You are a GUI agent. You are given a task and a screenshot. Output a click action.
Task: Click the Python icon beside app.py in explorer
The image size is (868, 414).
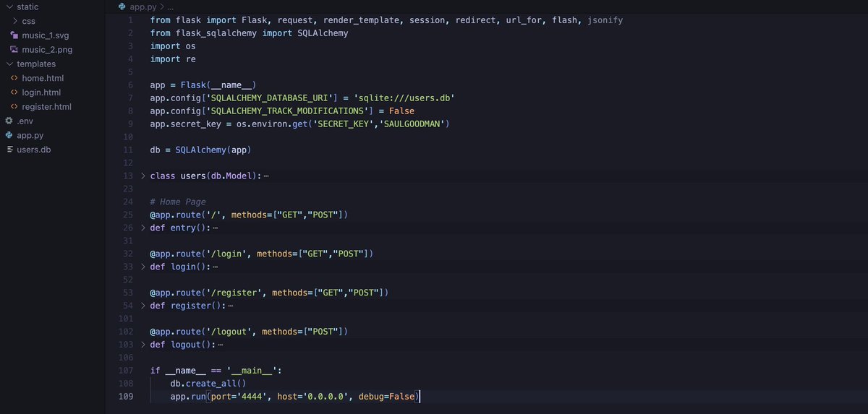click(x=9, y=135)
